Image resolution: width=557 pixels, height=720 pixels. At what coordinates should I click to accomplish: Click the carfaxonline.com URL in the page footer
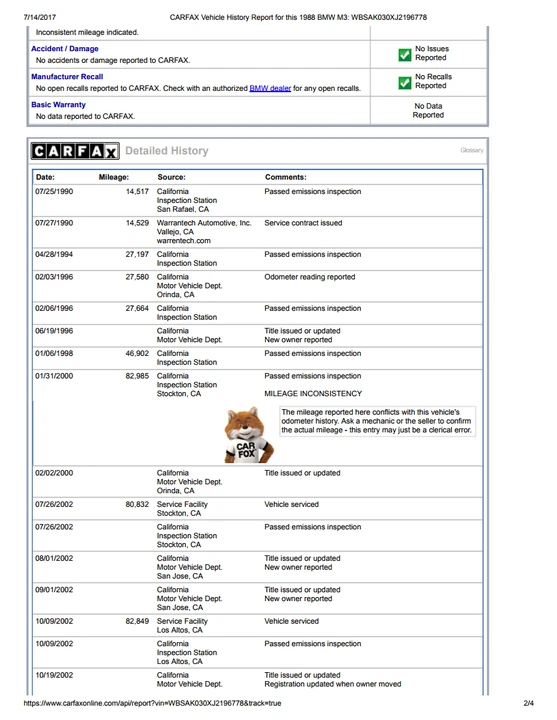pyautogui.click(x=152, y=703)
